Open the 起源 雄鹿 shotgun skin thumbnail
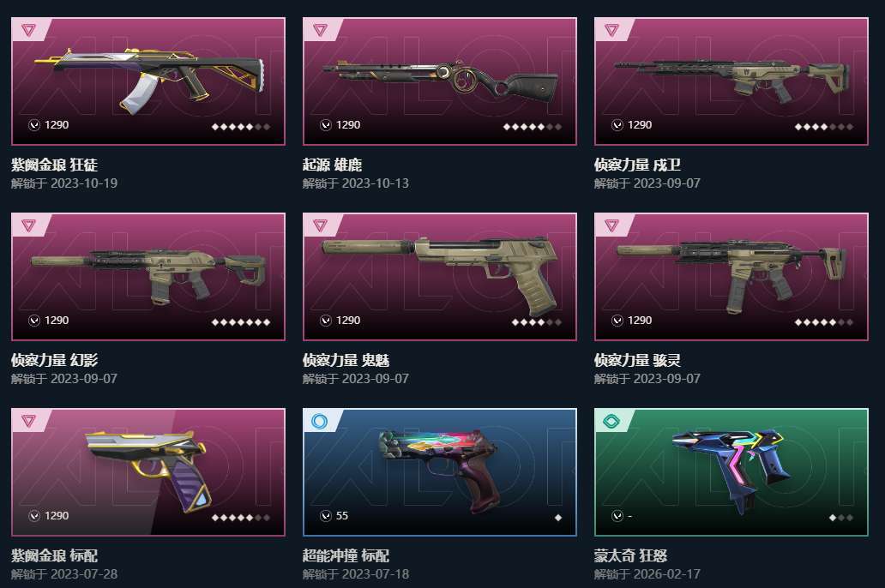 click(440, 83)
